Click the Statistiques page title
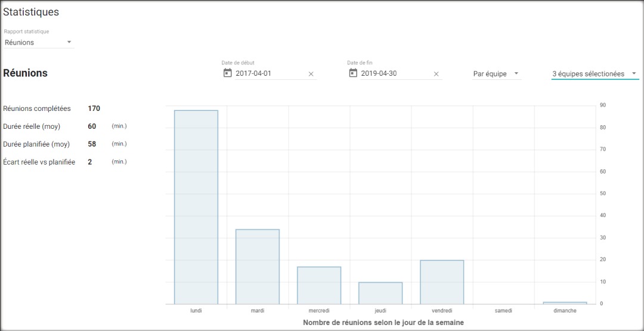The height and width of the screenshot is (331, 644). 31,12
